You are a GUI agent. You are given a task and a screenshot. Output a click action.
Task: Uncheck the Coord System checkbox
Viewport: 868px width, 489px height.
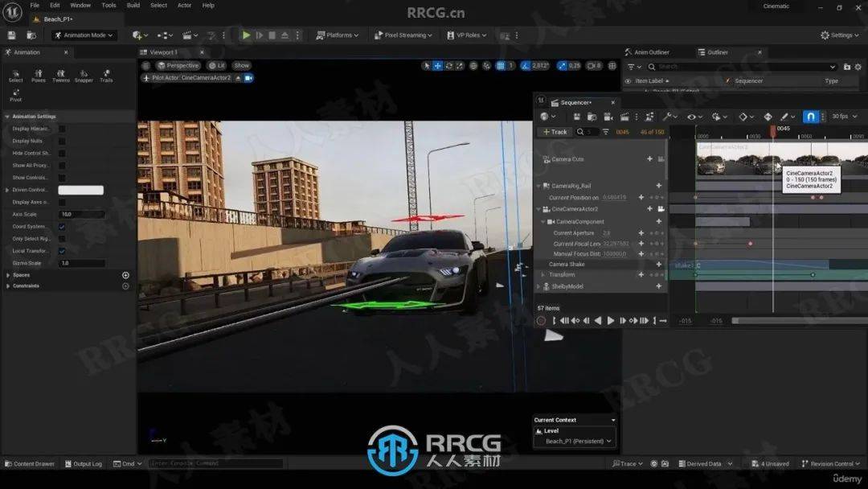click(x=62, y=227)
